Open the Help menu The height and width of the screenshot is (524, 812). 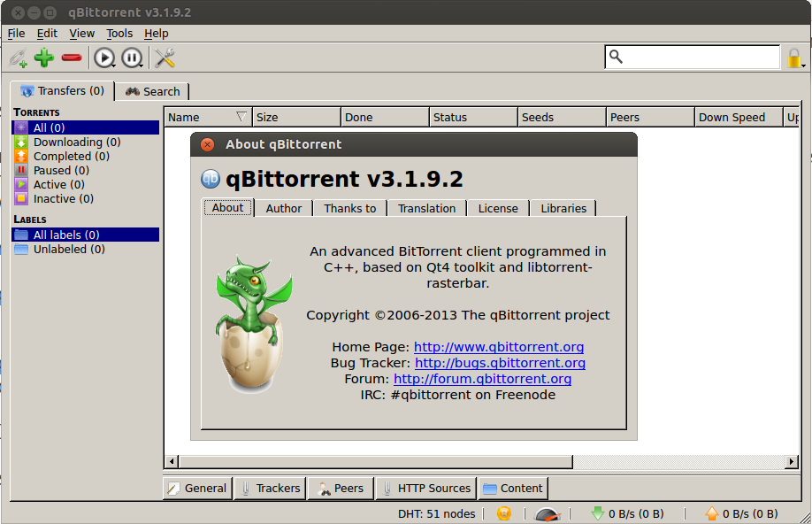157,33
